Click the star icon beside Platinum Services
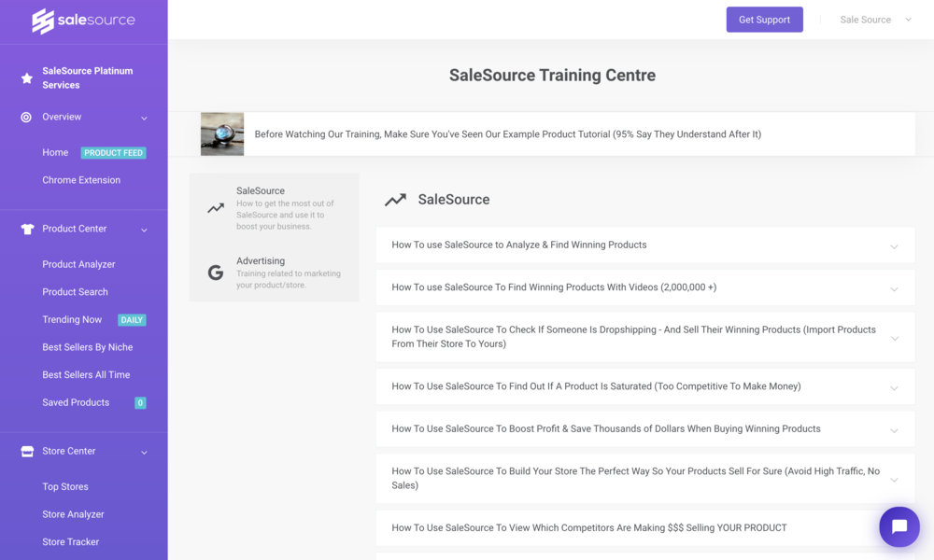Image resolution: width=934 pixels, height=560 pixels. (27, 78)
